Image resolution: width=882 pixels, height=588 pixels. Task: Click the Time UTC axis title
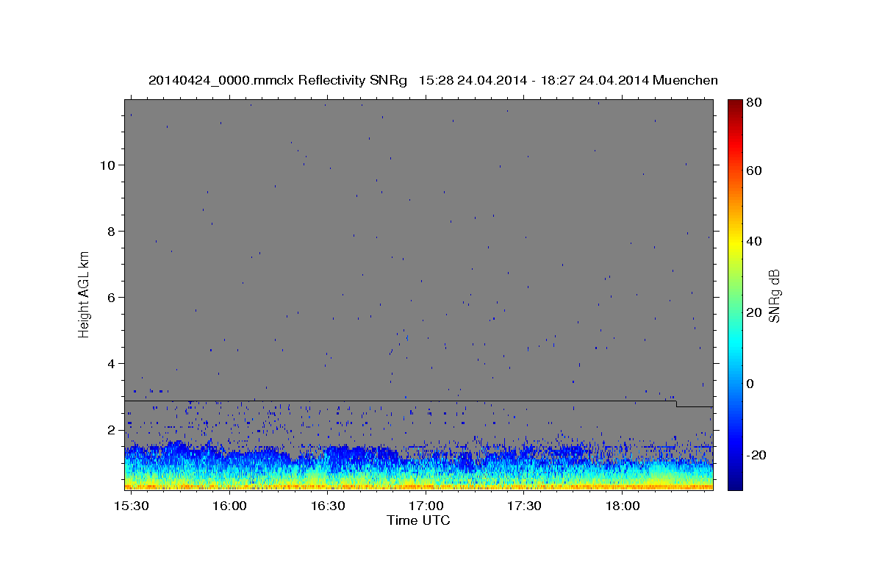418,520
